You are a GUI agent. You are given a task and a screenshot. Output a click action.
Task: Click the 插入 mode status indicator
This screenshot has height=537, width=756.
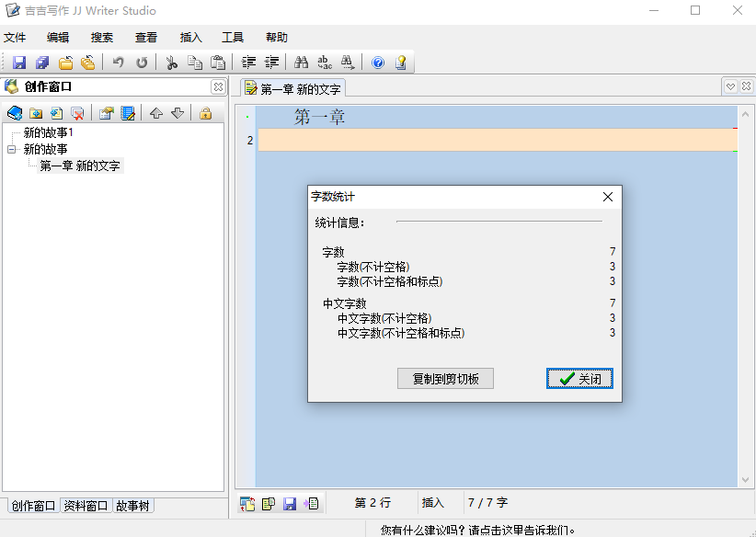click(433, 503)
